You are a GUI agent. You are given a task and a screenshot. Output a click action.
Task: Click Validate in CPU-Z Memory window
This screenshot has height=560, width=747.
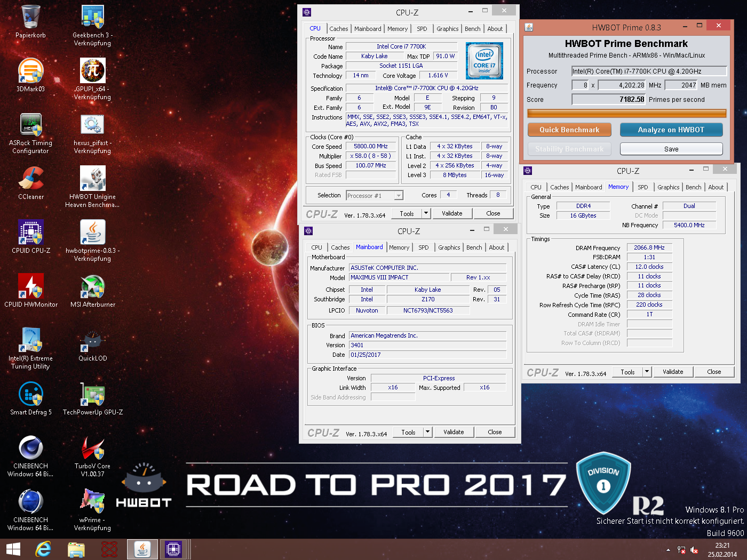[673, 372]
